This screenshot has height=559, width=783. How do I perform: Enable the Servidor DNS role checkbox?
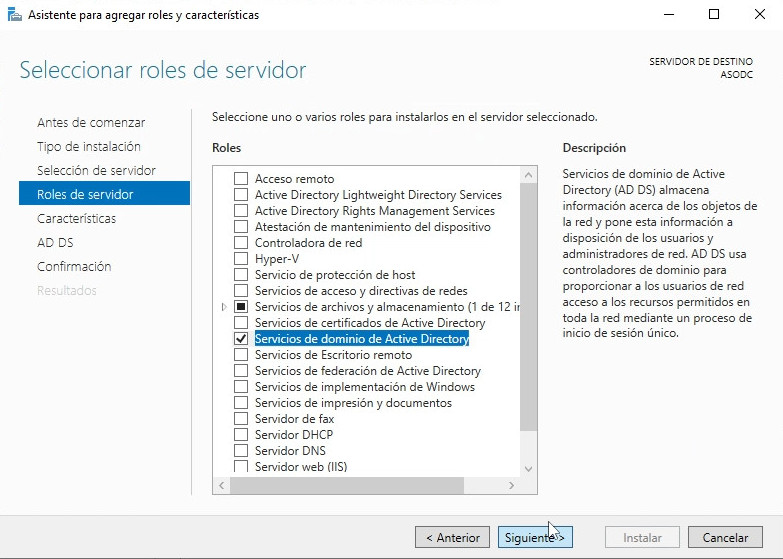240,451
